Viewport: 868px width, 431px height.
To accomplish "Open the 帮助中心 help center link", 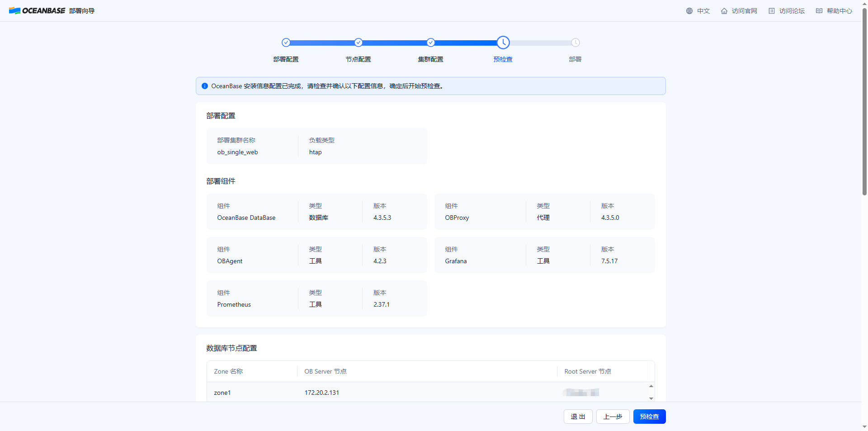I will click(834, 11).
